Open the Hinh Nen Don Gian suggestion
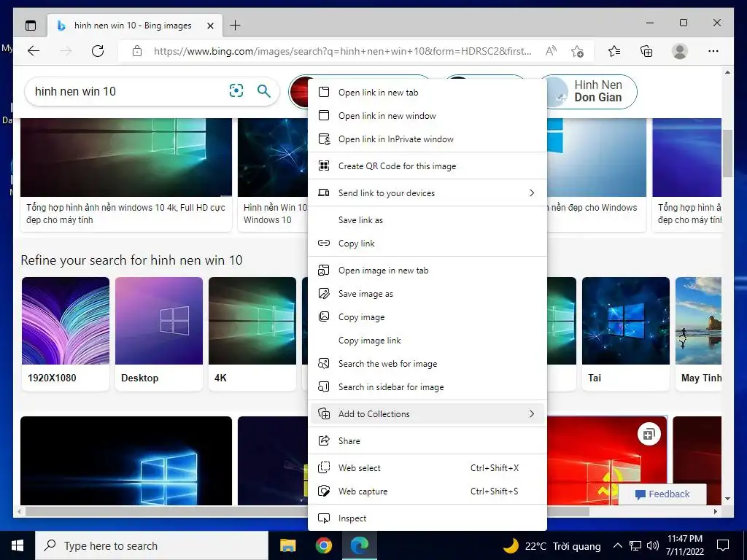 pos(591,91)
